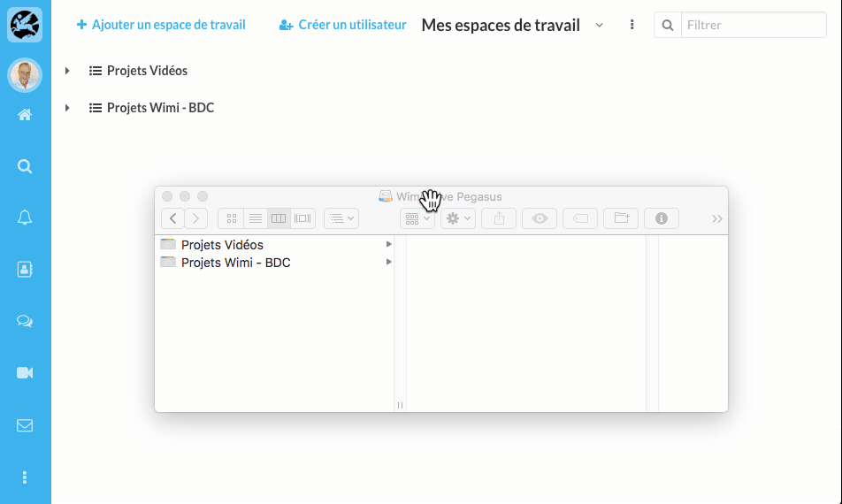Open the contacts icon in the sidebar

[x=25, y=270]
